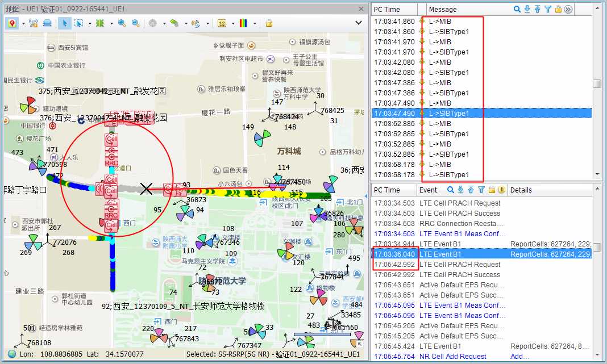
Task: Click the warning icon in Event panel header
Action: [x=501, y=190]
